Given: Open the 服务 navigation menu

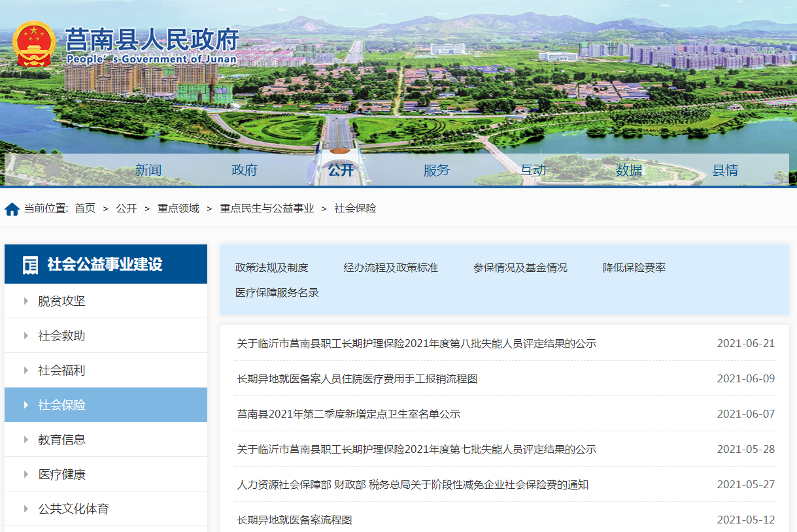Looking at the screenshot, I should [437, 171].
